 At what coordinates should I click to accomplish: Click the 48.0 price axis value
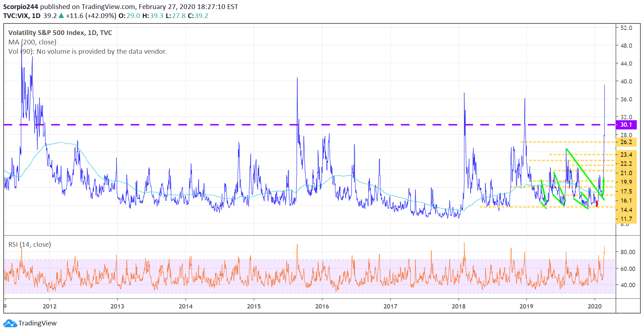626,46
